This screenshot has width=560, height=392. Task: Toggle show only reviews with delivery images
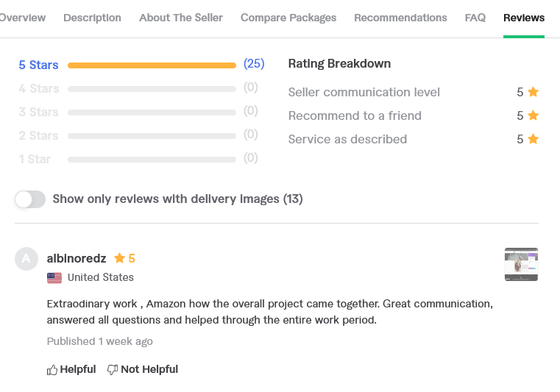[x=30, y=199]
